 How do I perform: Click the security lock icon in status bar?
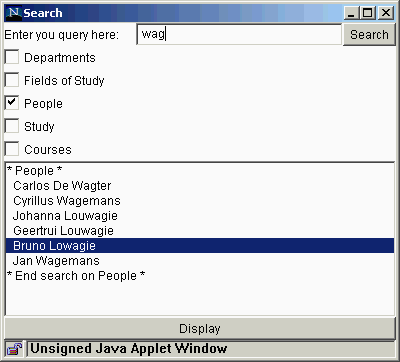[x=14, y=349]
